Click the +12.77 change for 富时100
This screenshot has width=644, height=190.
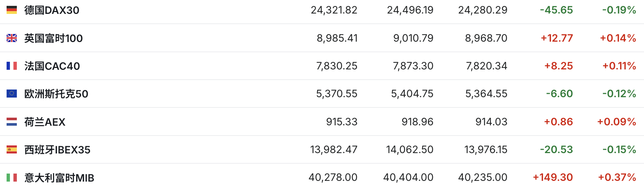coord(557,38)
